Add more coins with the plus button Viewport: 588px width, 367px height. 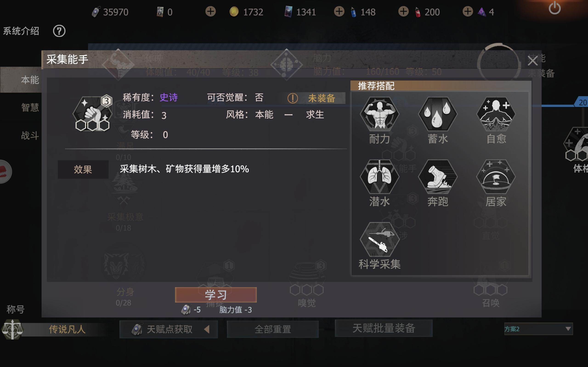pos(210,11)
